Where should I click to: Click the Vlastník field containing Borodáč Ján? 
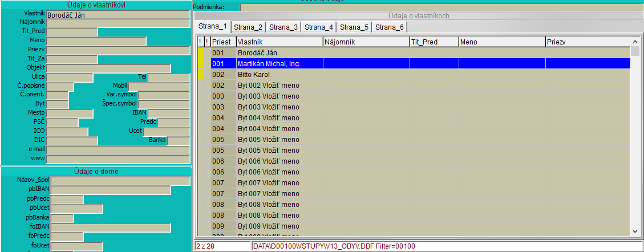click(x=118, y=15)
